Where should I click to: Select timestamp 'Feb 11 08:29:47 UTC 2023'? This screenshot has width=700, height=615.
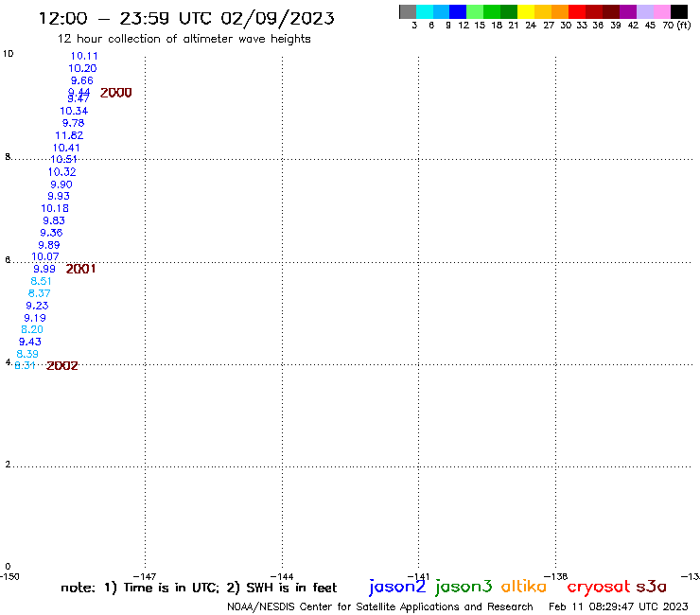coord(619,606)
